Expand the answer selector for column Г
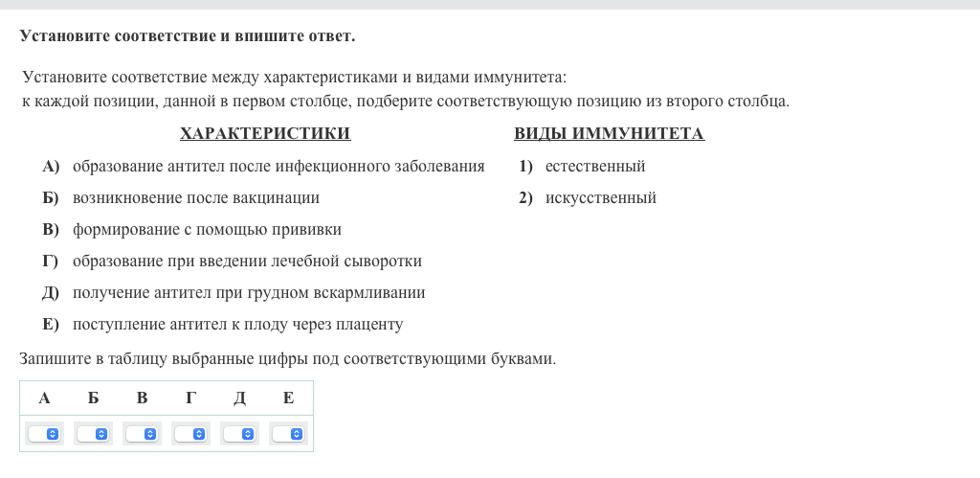Screen dimensions: 980x478 click(x=190, y=434)
